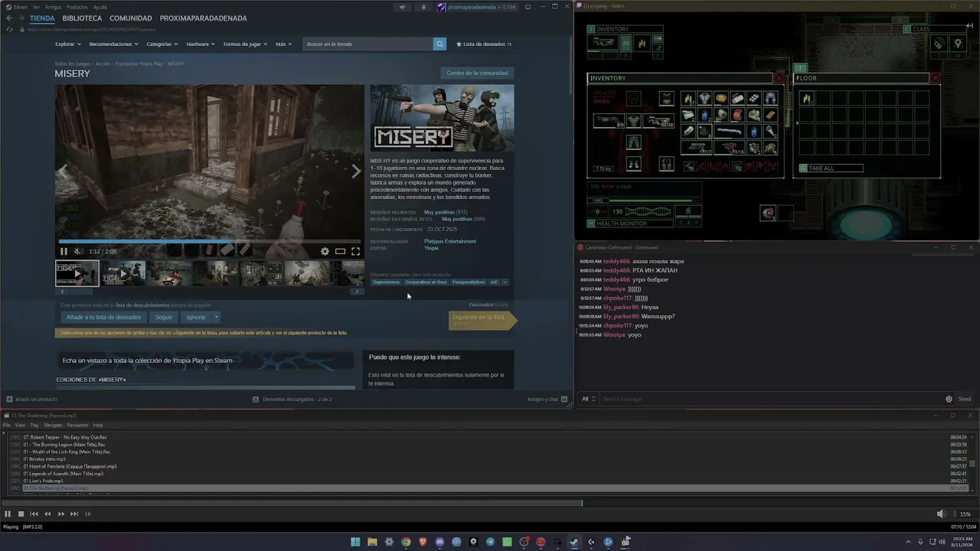The image size is (980, 551).
Task: Open the TIENDA tab
Action: (x=42, y=18)
